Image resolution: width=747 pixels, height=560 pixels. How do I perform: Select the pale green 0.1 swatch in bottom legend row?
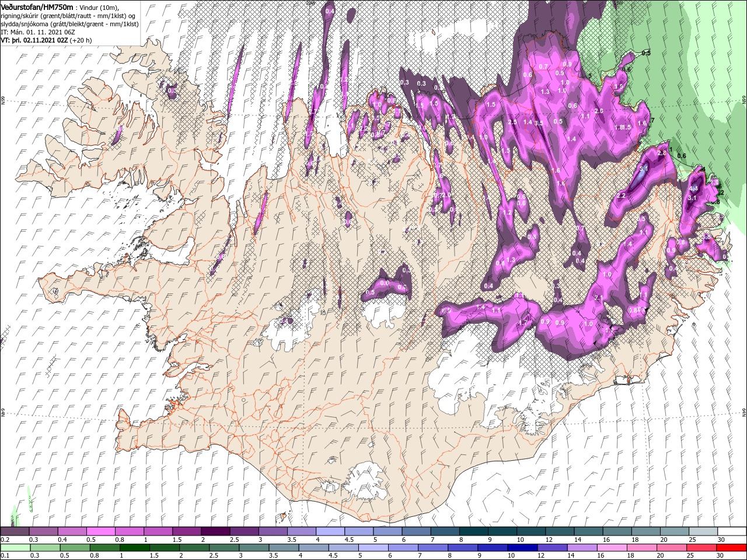[15, 548]
